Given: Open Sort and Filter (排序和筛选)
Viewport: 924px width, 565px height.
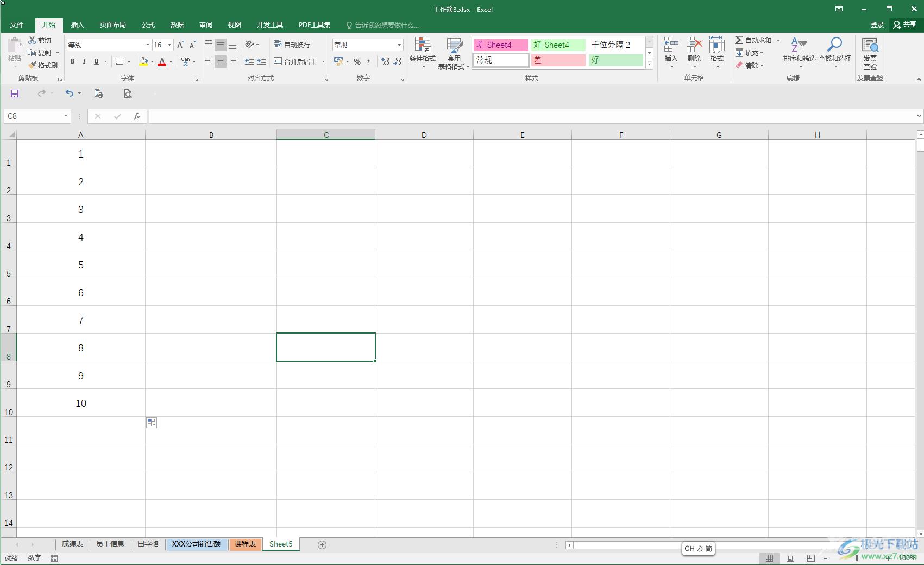Looking at the screenshot, I should pyautogui.click(x=799, y=52).
